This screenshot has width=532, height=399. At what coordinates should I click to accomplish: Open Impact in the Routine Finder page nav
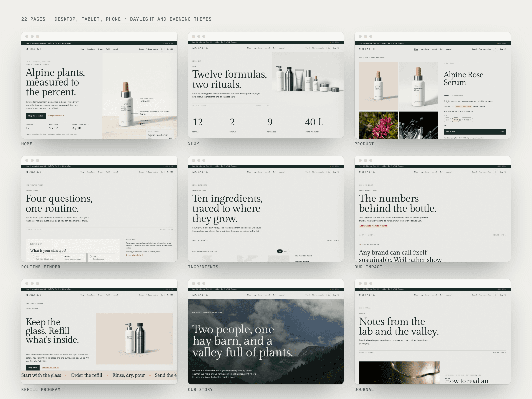pyautogui.click(x=101, y=172)
